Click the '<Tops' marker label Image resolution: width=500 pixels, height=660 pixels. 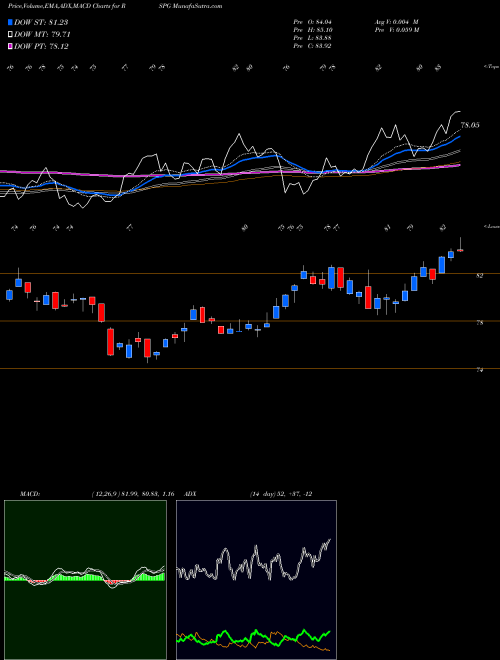(491, 67)
